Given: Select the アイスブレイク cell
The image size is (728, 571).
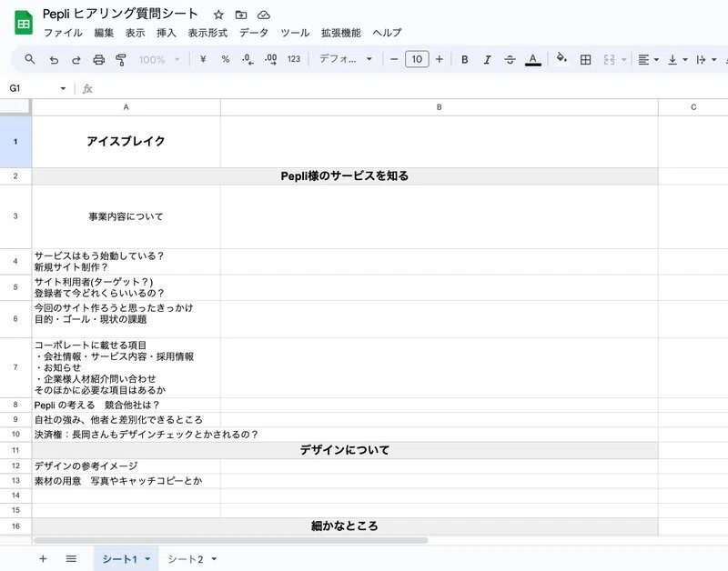Looking at the screenshot, I should tap(126, 142).
